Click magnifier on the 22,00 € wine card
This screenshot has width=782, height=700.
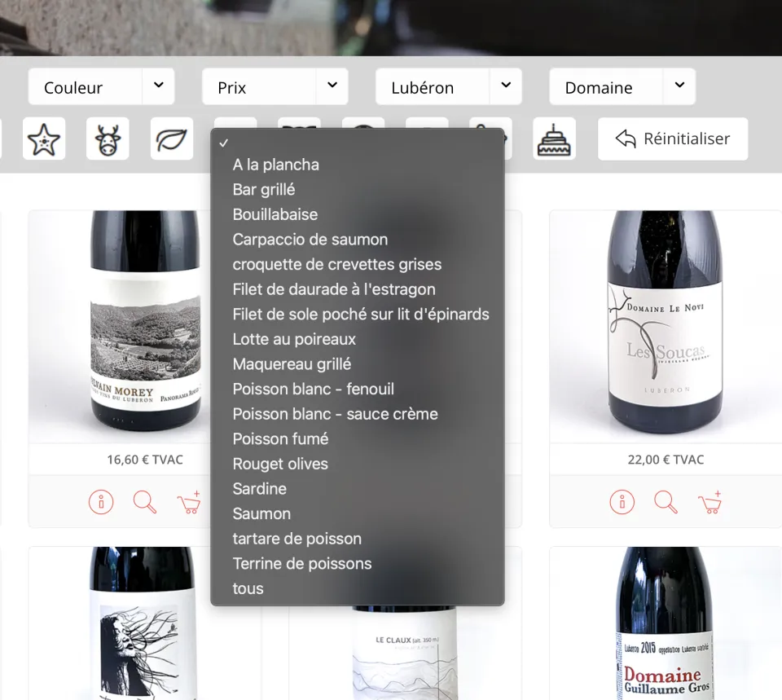666,502
